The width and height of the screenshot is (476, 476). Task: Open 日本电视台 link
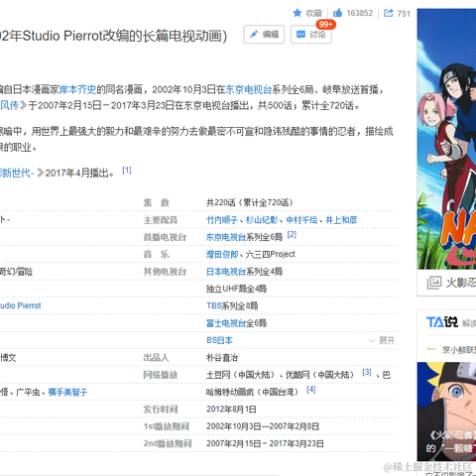click(x=226, y=272)
